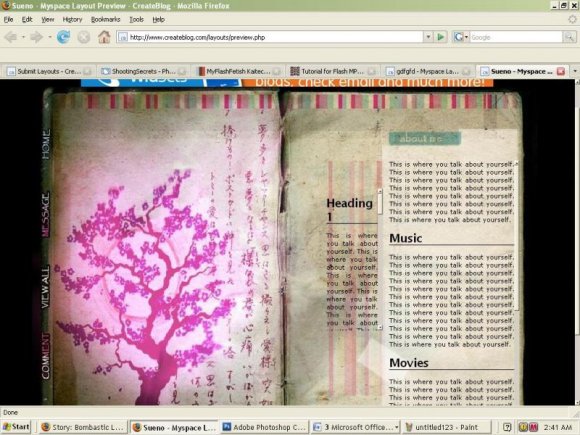This screenshot has width=580, height=435.
Task: Switch to the Submit Layouts tab
Action: pyautogui.click(x=48, y=71)
